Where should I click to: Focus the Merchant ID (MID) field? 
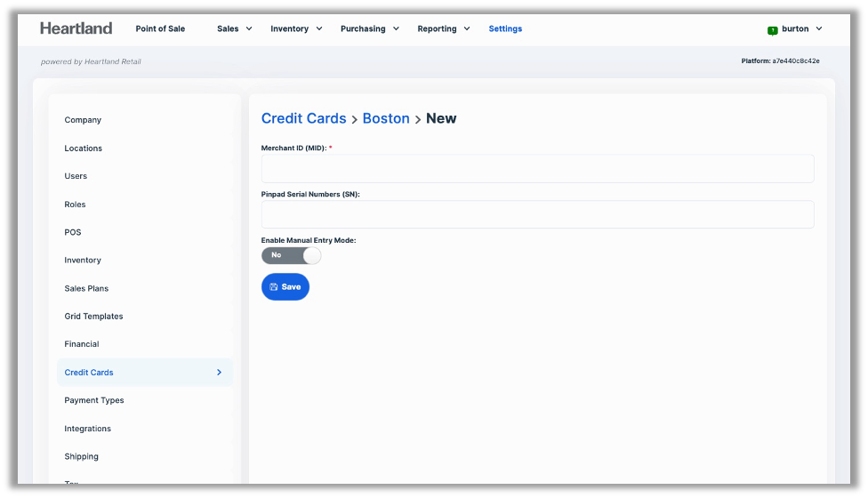(537, 169)
